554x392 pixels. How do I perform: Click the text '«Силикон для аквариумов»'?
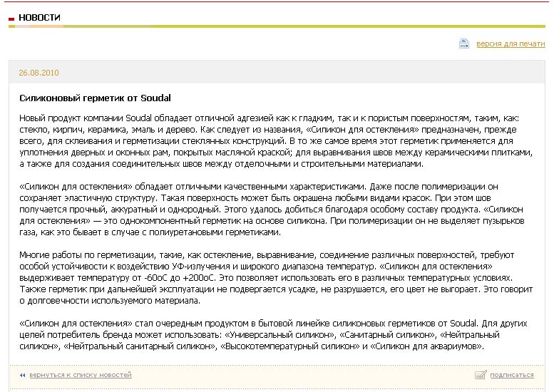click(426, 346)
